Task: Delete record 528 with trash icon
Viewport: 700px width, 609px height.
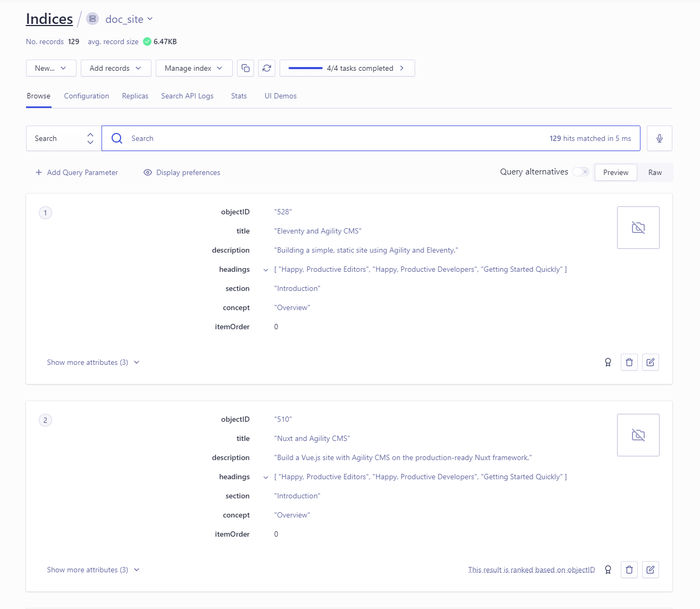Action: [629, 362]
